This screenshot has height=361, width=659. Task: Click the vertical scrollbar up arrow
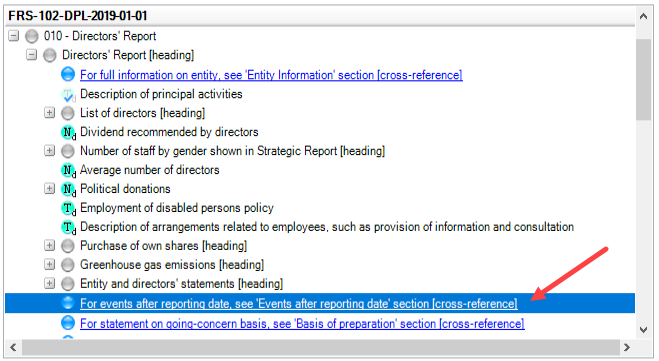coord(643,16)
